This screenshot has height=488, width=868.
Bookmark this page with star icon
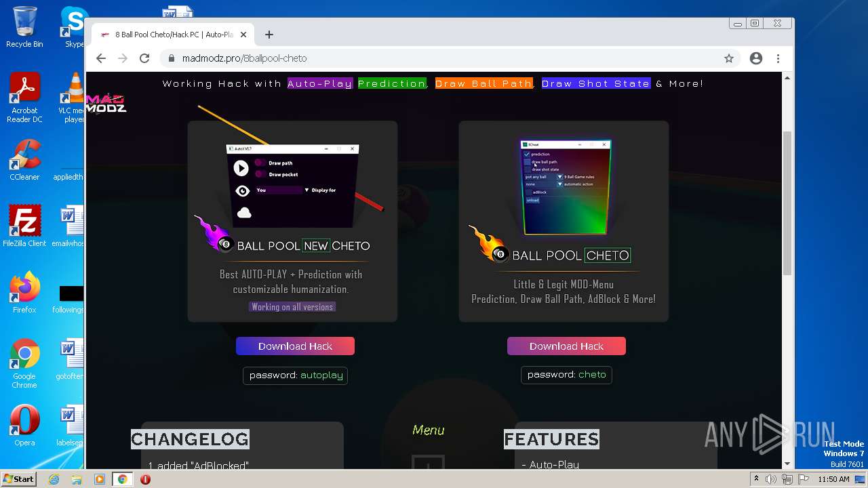(729, 58)
